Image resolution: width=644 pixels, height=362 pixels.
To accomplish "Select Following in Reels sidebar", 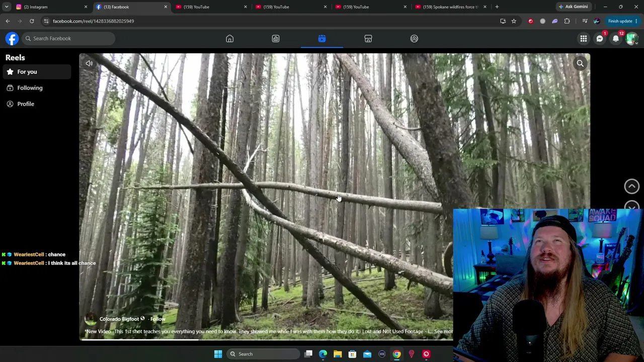I will [36, 88].
